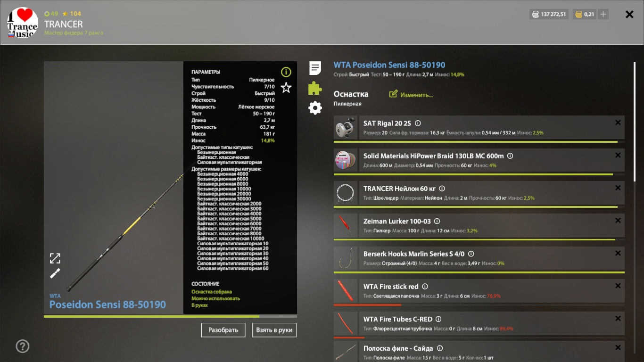This screenshot has width=644, height=362.
Task: Remove TRANCER Нейлон 60 кг leader
Action: pos(618,188)
